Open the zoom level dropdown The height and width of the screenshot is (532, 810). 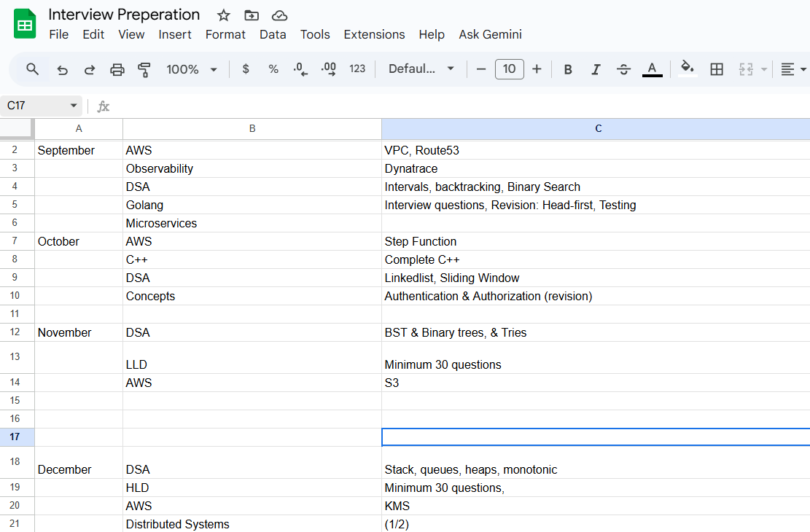191,69
